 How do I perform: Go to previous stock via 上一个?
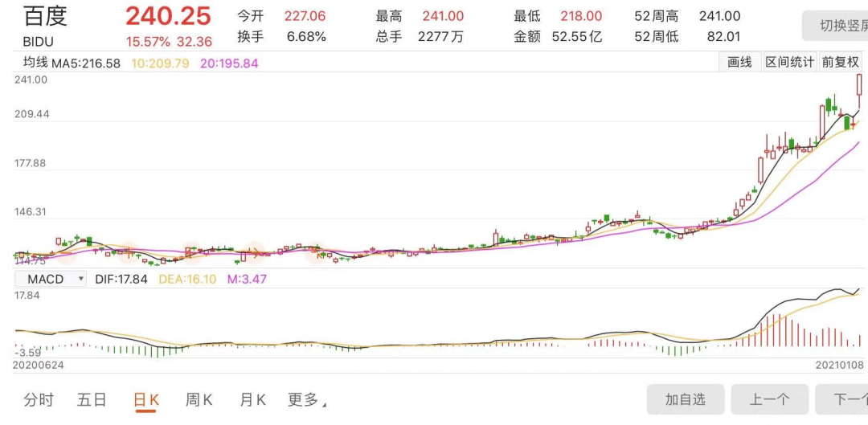(x=769, y=399)
